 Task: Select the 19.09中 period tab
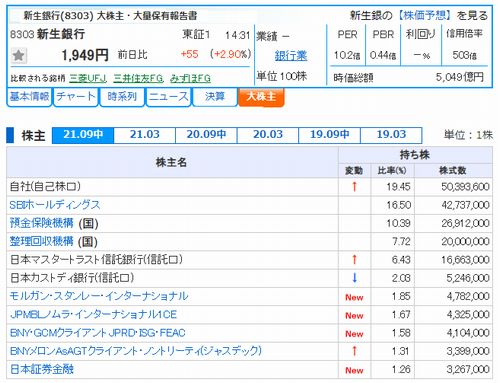[x=330, y=135]
